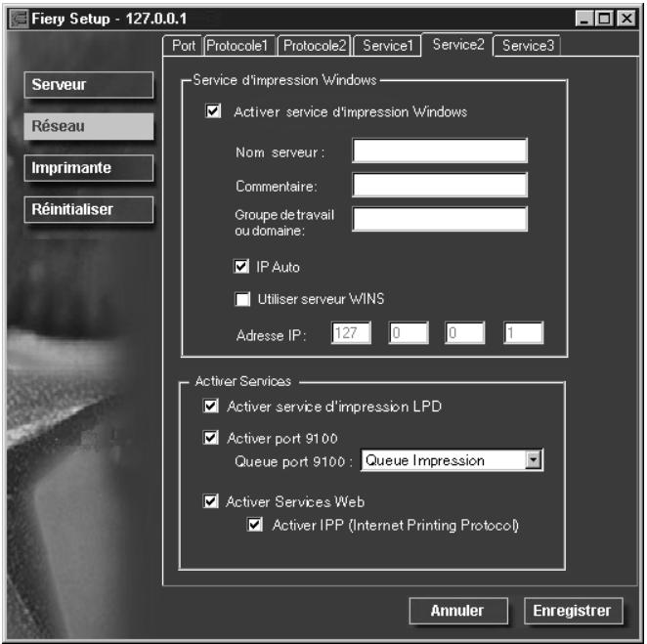Minimize the Fiery Setup window
Viewport: 647px width, 644px height.
[584, 19]
